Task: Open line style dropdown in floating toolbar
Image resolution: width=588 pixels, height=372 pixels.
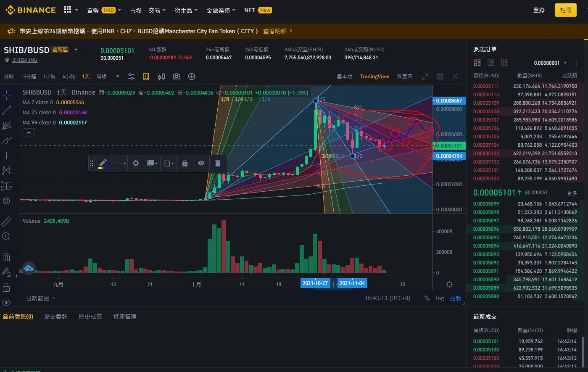Action: (119, 163)
